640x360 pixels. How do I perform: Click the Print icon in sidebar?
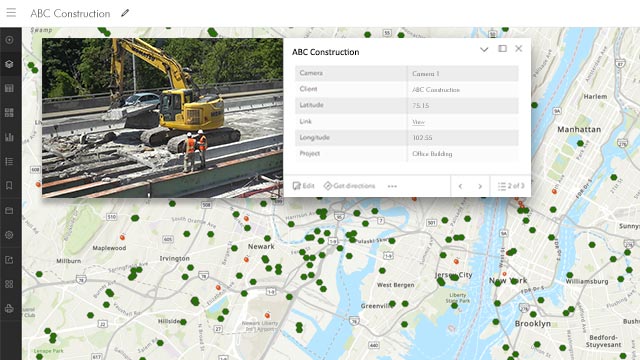tap(9, 309)
